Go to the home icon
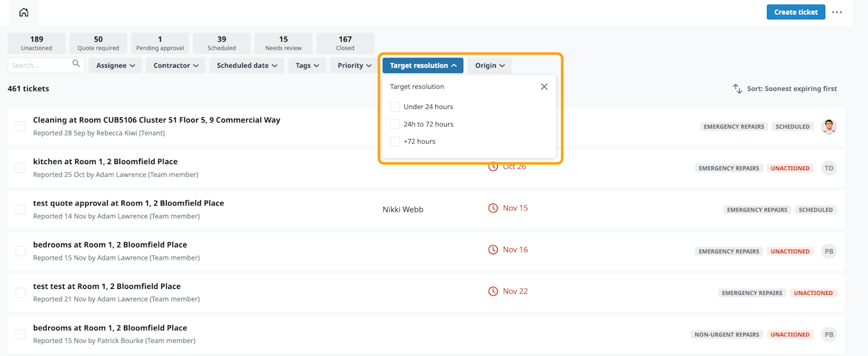Screen dimensions: 868x356 click(24, 12)
